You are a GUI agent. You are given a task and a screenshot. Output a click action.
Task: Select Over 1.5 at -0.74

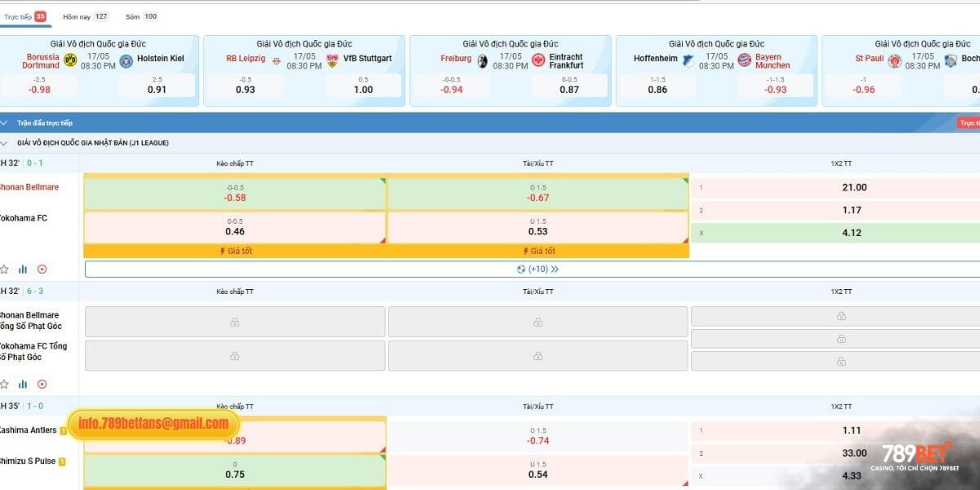(x=538, y=435)
